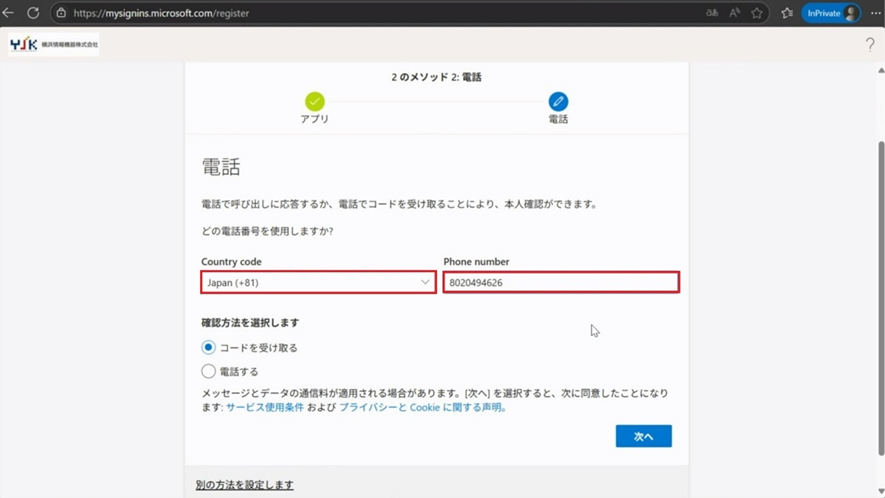Click the browser back arrow
The image size is (885, 498).
coord(9,13)
